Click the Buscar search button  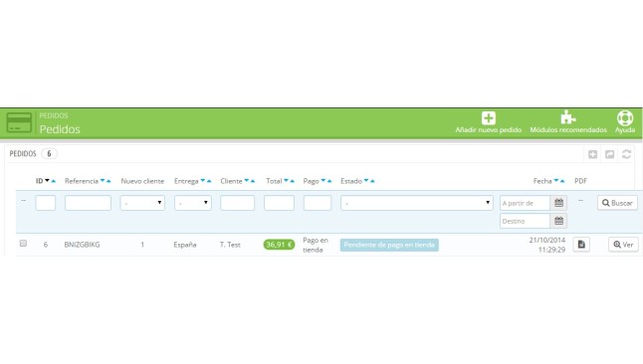pos(617,203)
